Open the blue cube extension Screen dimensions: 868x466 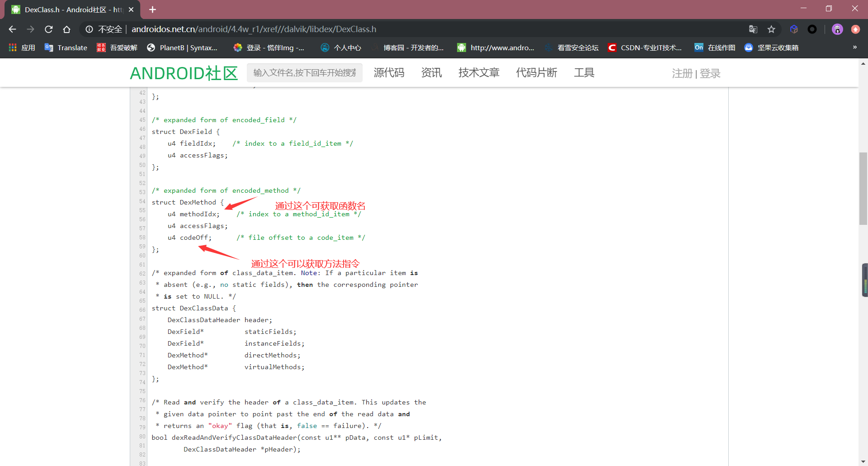[794, 29]
